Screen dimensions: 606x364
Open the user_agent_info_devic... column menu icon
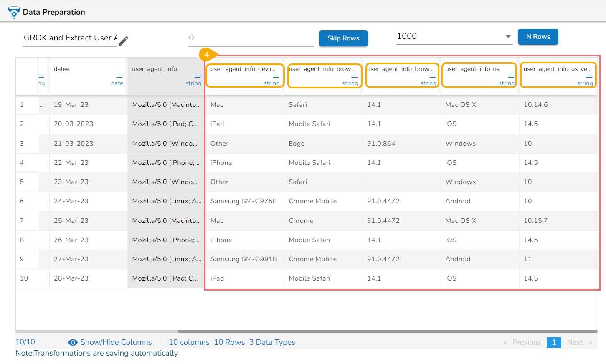[x=276, y=76]
